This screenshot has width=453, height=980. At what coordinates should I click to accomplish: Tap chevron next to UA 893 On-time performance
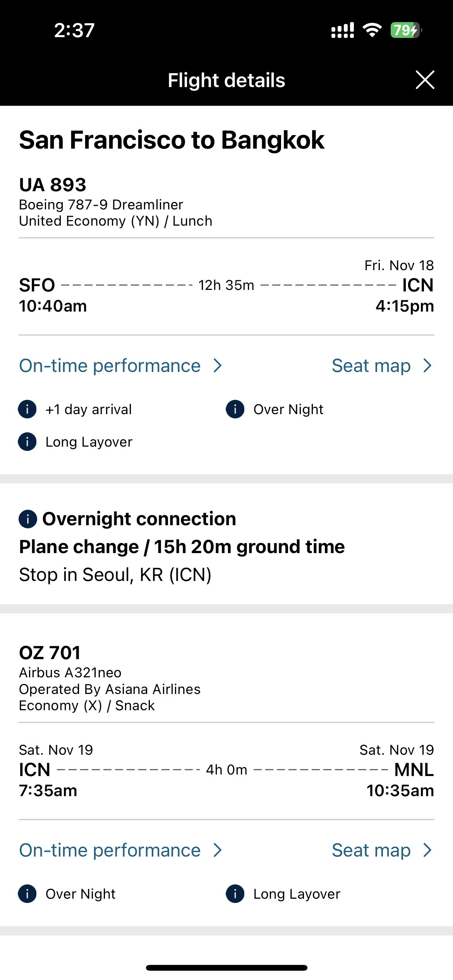(x=218, y=366)
